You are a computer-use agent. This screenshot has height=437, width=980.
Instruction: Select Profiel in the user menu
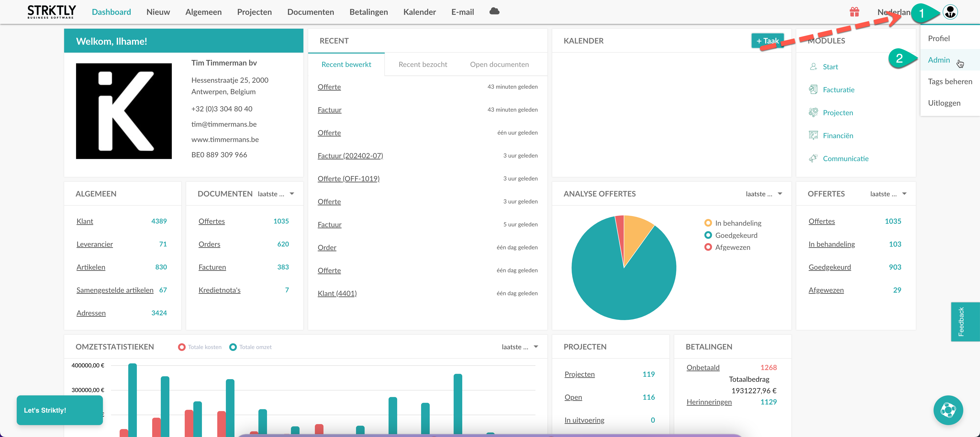click(x=950, y=38)
